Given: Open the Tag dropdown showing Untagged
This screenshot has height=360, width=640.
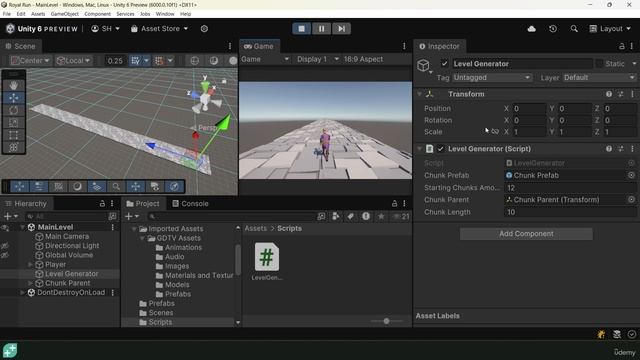Looking at the screenshot, I should click(x=492, y=78).
